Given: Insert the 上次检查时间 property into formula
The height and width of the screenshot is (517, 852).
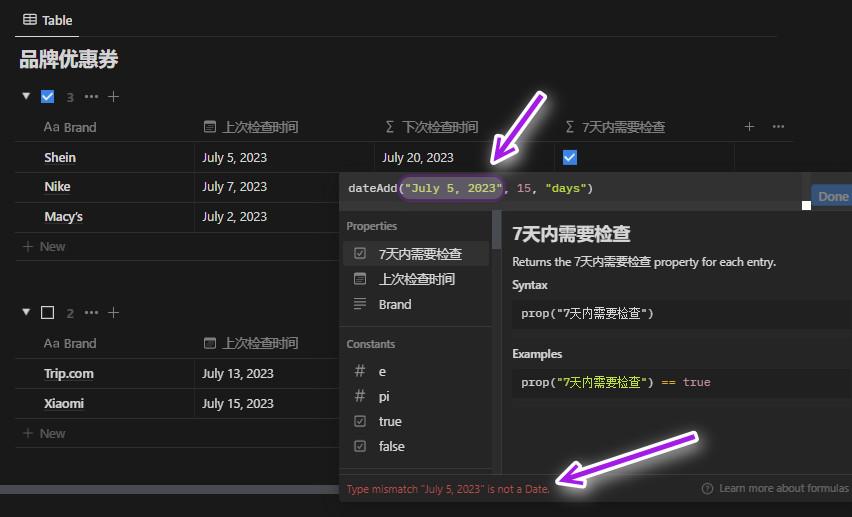Looking at the screenshot, I should [x=416, y=279].
